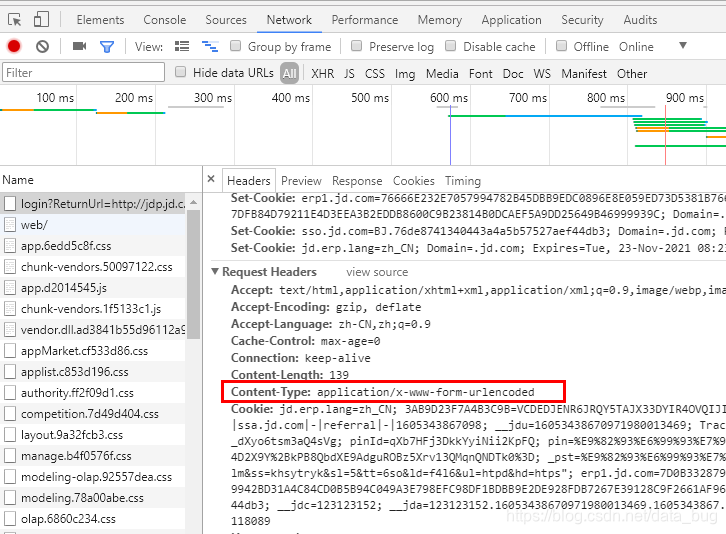Stop recording network log with red button
Screen dimensions: 726x534
point(14,46)
